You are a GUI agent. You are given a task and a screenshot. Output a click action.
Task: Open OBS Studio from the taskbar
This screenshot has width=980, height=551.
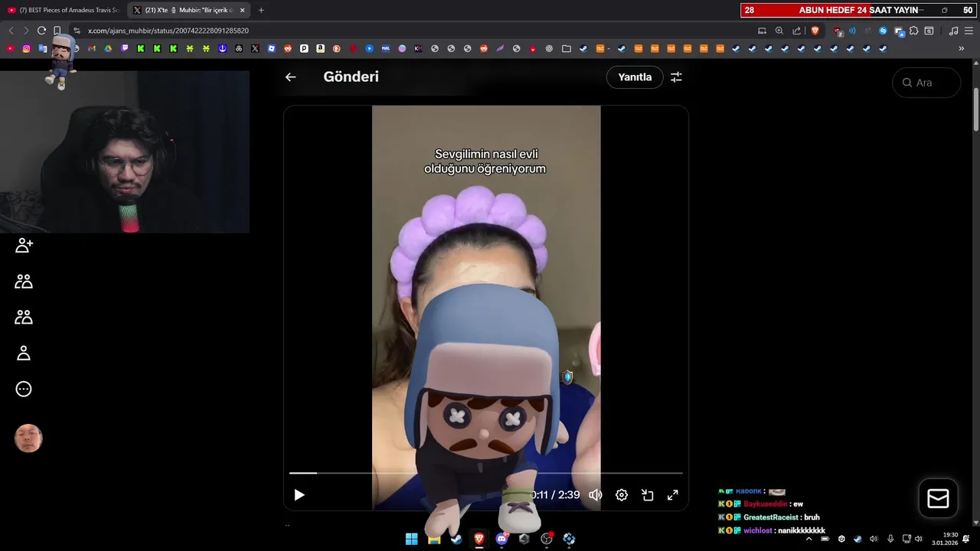[547, 539]
